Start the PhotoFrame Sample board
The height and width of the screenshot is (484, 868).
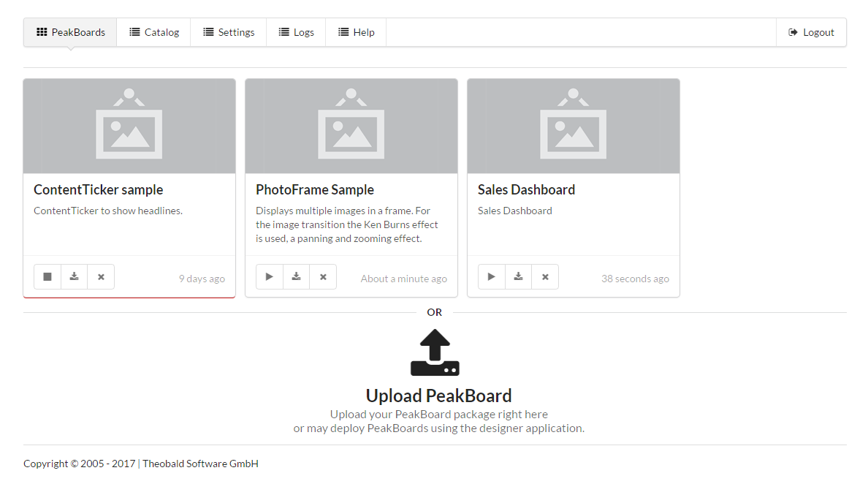(270, 277)
